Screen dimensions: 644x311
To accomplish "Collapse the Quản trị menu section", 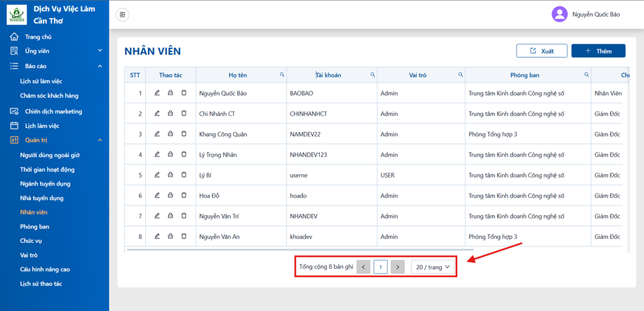I will [100, 140].
